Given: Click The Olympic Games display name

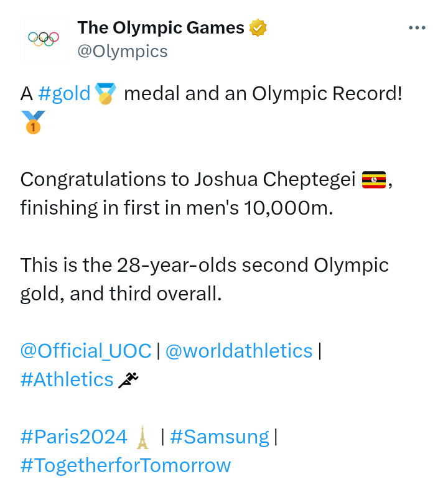Looking at the screenshot, I should 161,27.
